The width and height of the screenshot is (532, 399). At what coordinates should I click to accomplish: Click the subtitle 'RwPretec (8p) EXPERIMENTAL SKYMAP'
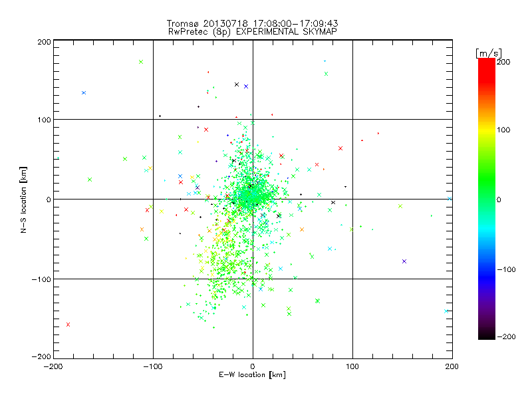(x=252, y=31)
